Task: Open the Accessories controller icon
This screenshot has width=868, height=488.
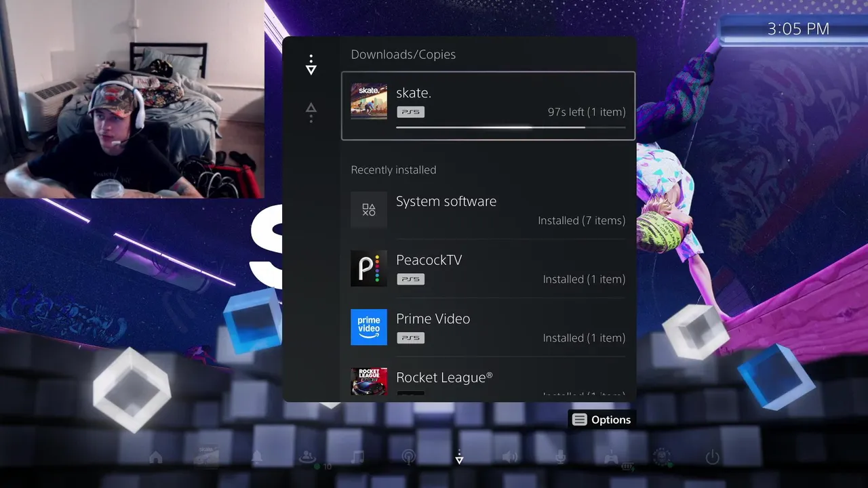Action: click(x=611, y=457)
